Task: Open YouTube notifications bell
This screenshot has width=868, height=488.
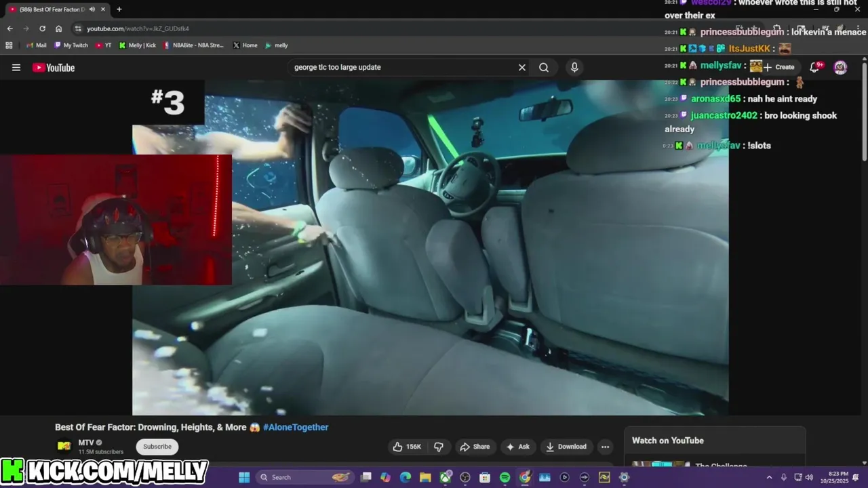Action: 816,66
